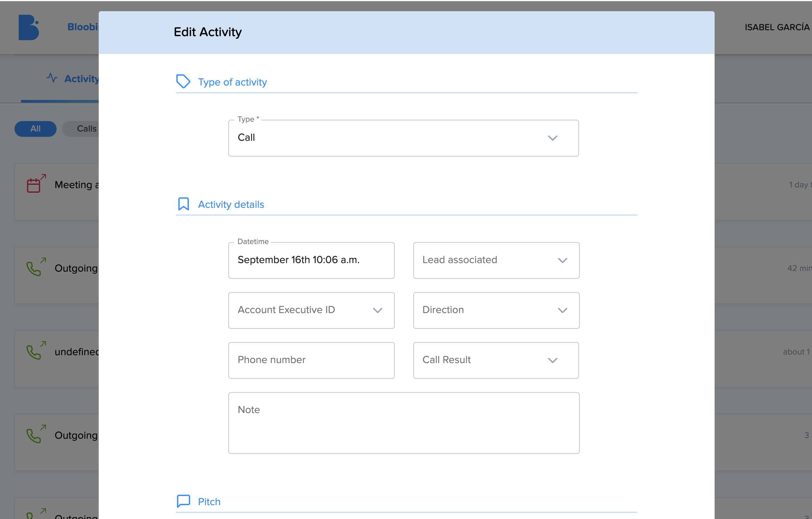Focus the Phone number input field
The height and width of the screenshot is (519, 812).
point(311,360)
